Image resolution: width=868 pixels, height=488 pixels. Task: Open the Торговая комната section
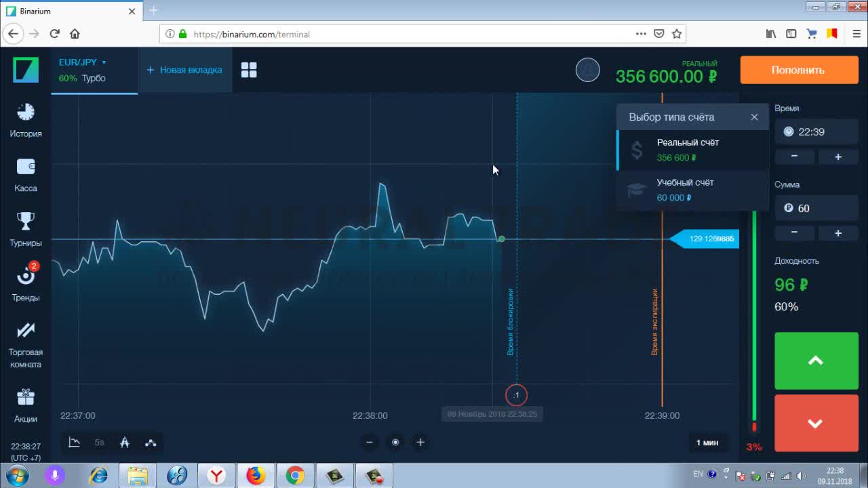pos(26,345)
